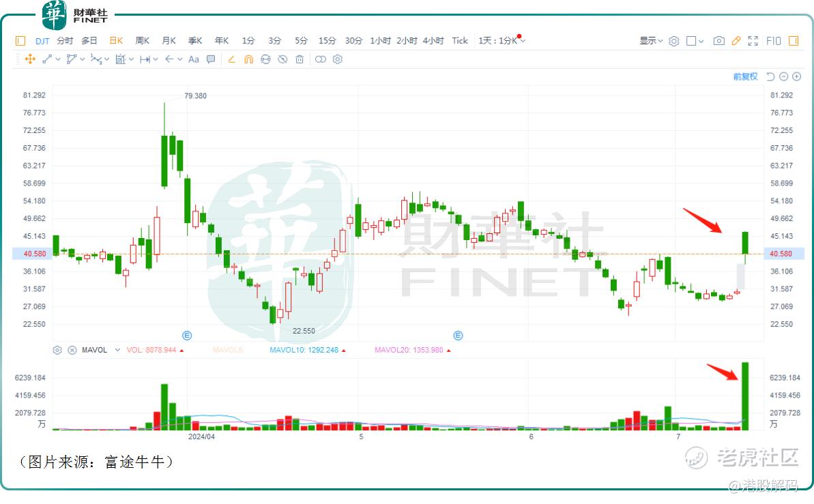
Task: Click the linked-drawings sync icon
Action: 265,59
